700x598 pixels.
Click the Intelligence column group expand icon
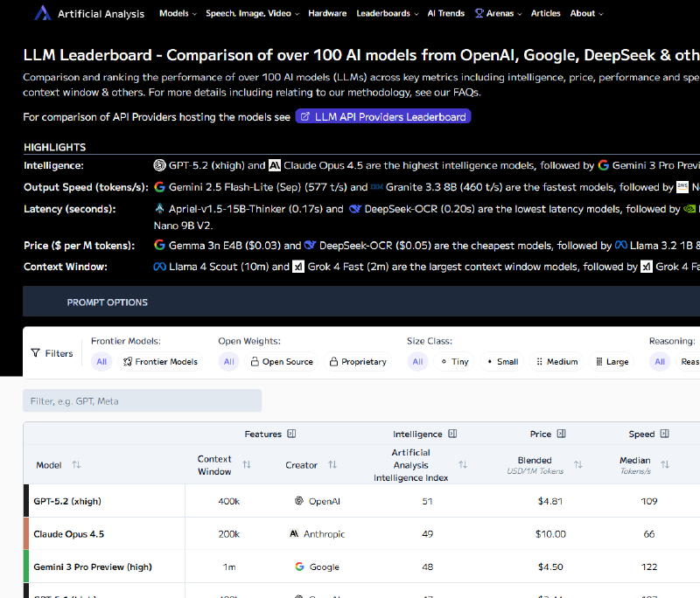453,434
